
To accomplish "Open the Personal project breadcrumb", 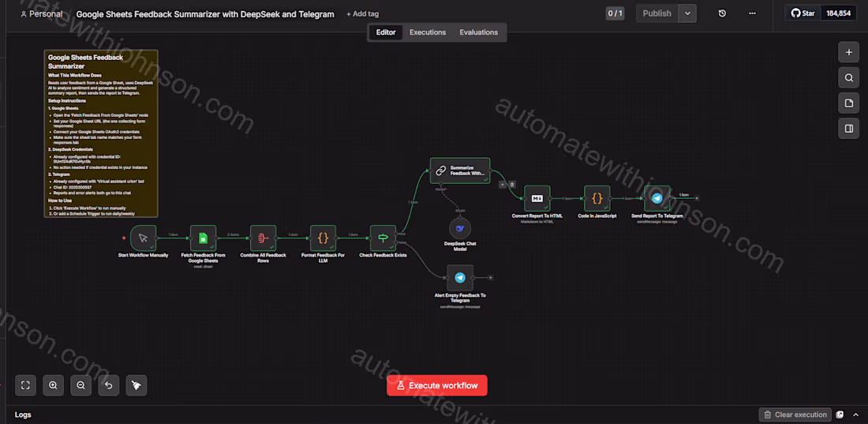I will point(42,14).
